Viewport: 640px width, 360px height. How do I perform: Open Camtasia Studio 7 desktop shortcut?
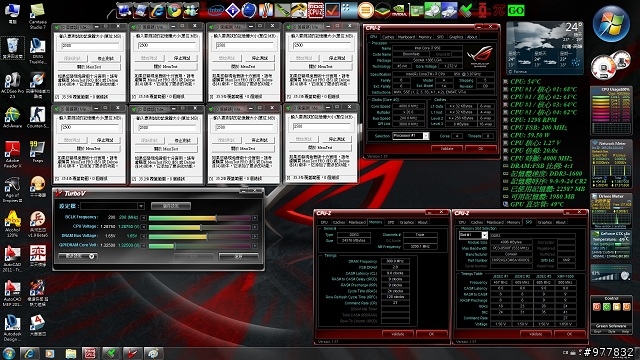38,16
